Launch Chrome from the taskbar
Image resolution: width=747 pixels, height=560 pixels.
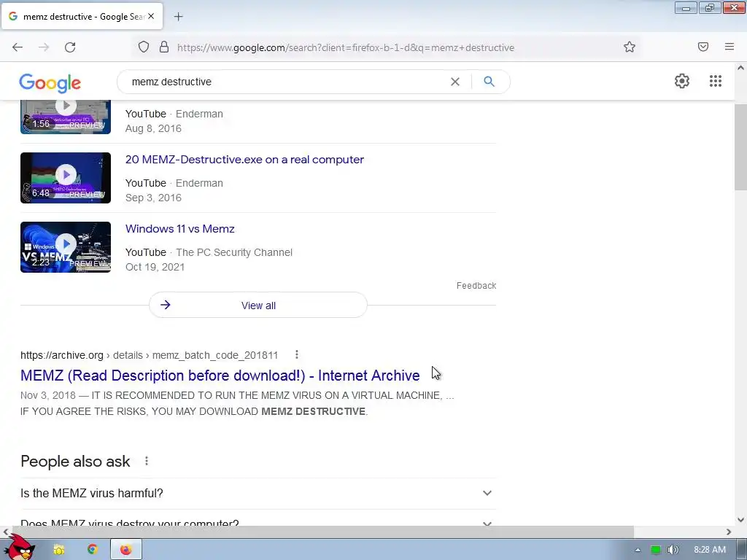click(93, 550)
